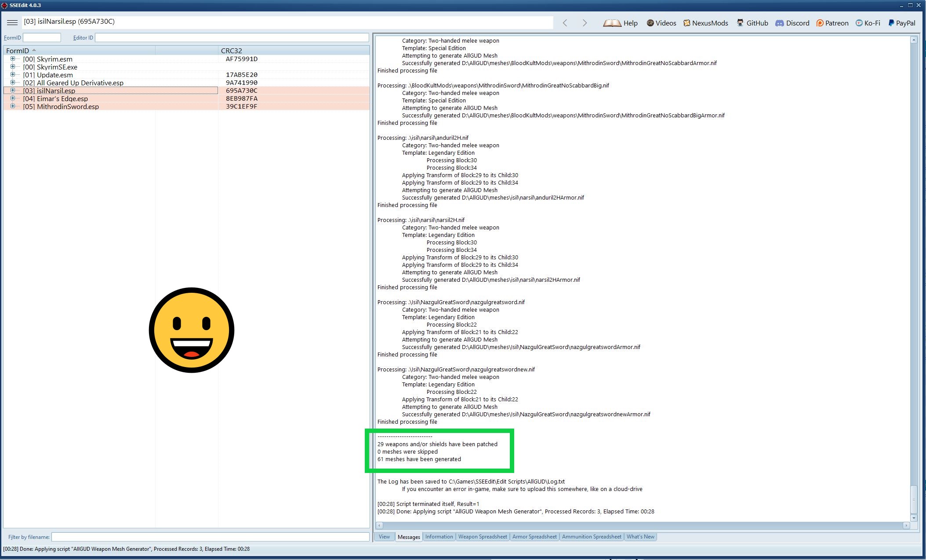The image size is (926, 560).
Task: Click the back navigation arrow
Action: click(x=565, y=23)
